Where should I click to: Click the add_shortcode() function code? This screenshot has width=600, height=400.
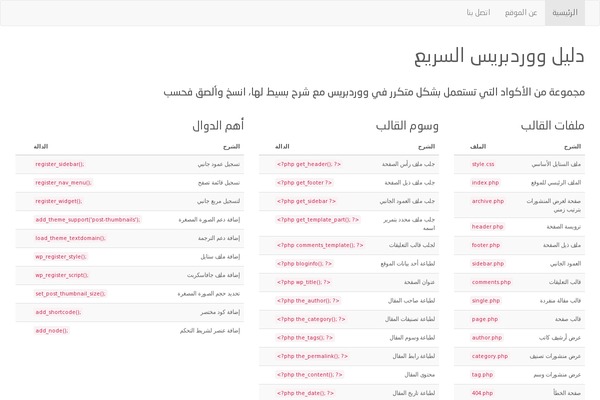click(58, 312)
